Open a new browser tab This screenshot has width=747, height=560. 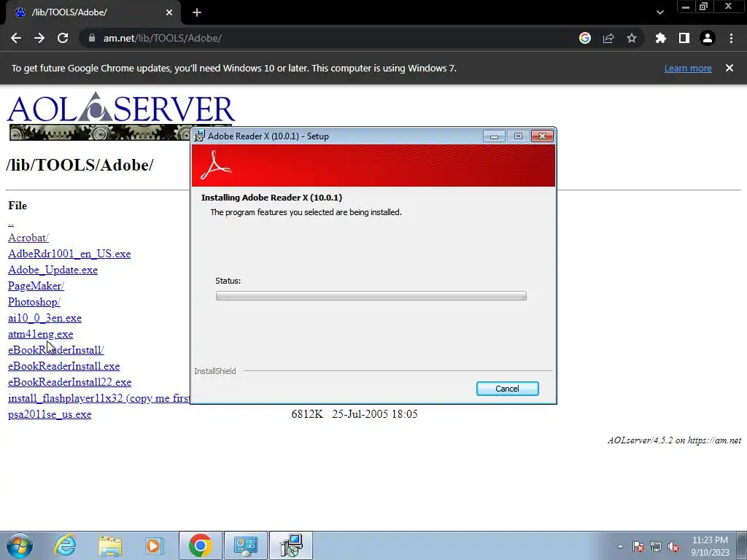(197, 12)
